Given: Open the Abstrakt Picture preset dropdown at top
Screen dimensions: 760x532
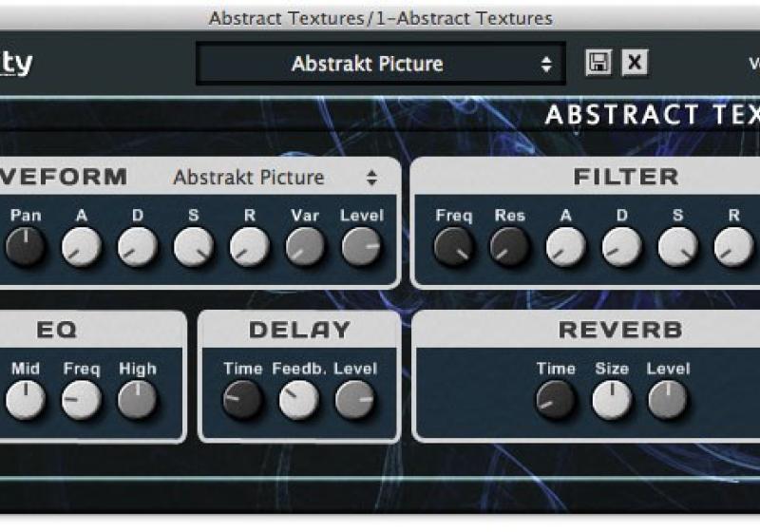Looking at the screenshot, I should pyautogui.click(x=380, y=65).
